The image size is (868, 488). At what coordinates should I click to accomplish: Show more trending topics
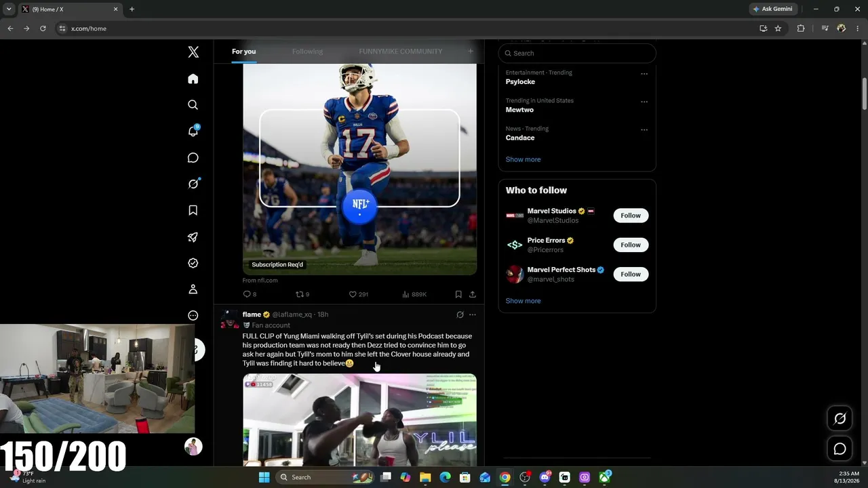point(523,159)
